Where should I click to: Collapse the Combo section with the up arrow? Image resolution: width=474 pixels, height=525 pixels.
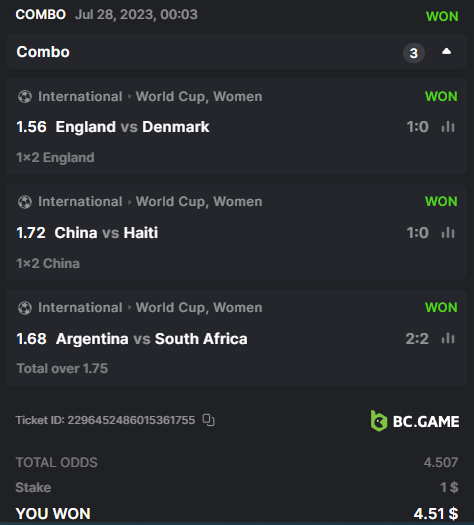coord(446,52)
